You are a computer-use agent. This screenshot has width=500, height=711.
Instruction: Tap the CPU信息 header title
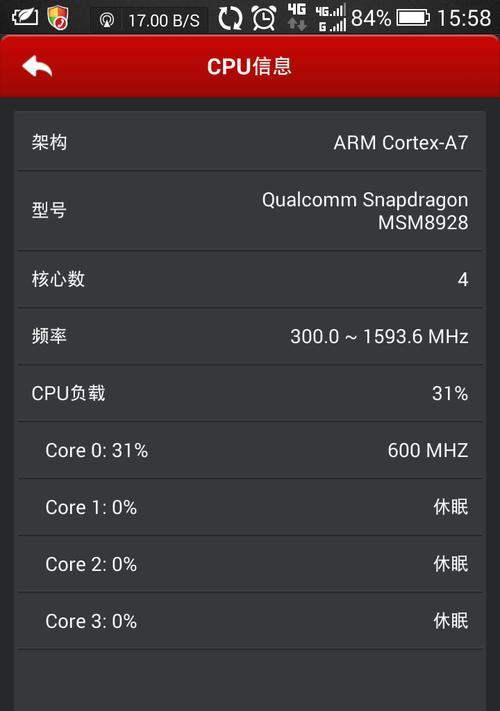249,66
